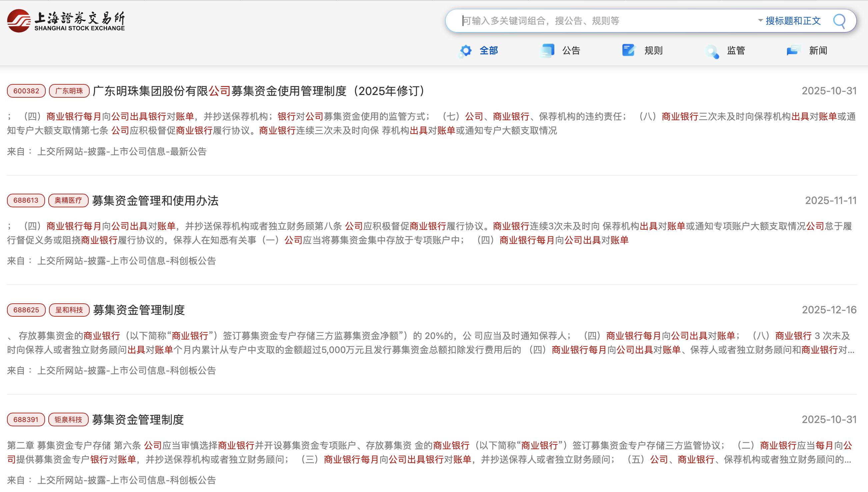Screen dimensions: 868x492
Task: Click stock code tag 688625
Action: pyautogui.click(x=26, y=310)
